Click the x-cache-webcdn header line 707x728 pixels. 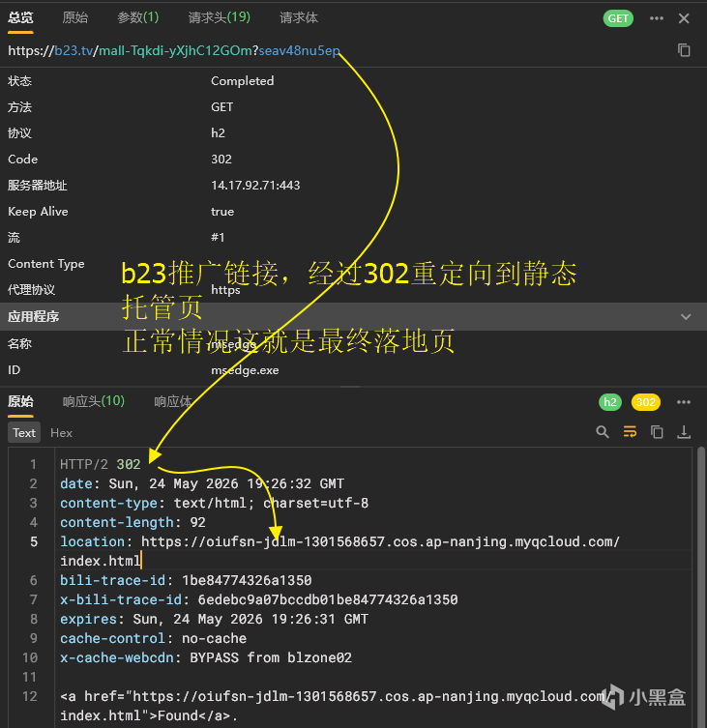(206, 657)
